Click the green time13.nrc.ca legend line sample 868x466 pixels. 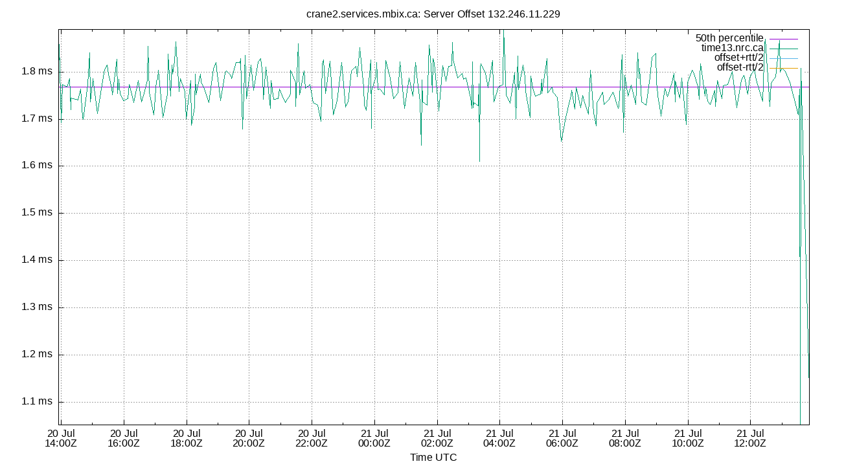click(784, 49)
